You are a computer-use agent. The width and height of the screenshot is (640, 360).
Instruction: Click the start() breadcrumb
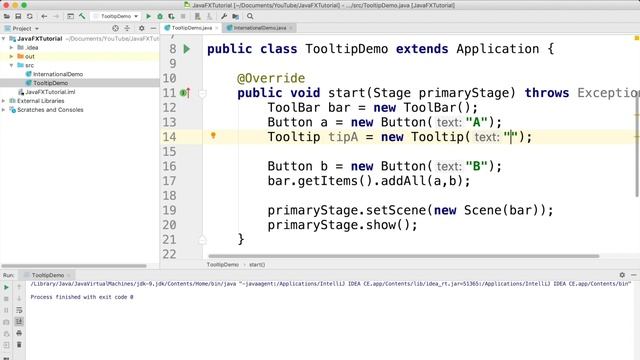coord(257,264)
